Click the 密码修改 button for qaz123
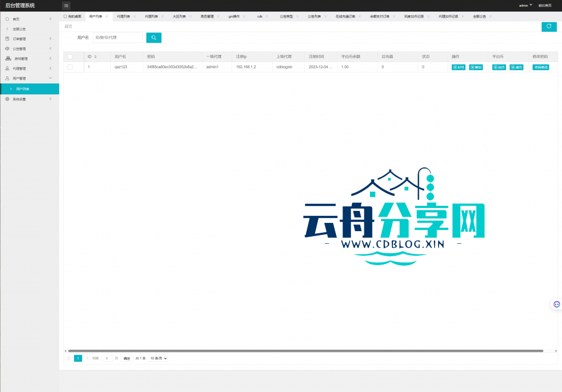 541,67
